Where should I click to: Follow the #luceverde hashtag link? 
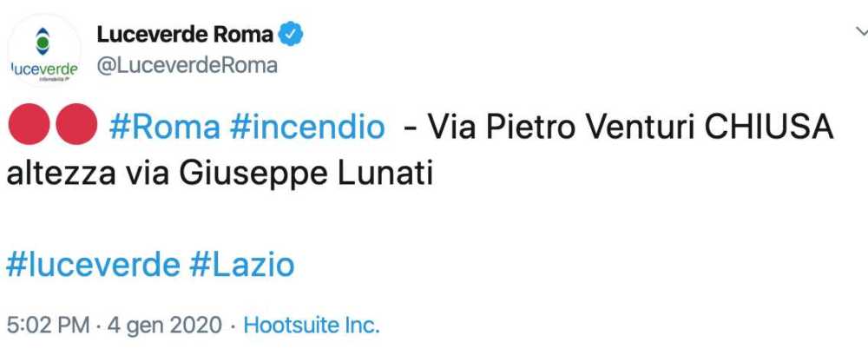tap(93, 265)
